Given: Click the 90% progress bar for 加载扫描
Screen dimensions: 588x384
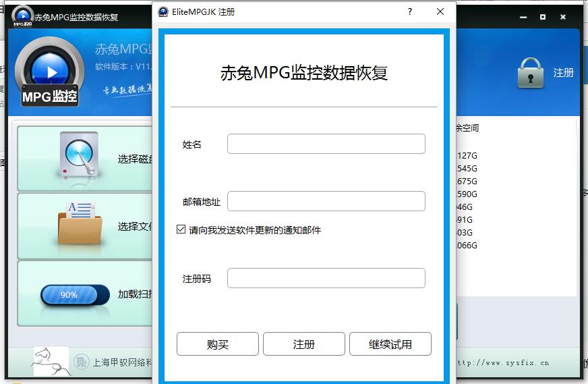Looking at the screenshot, I should pyautogui.click(x=74, y=294).
